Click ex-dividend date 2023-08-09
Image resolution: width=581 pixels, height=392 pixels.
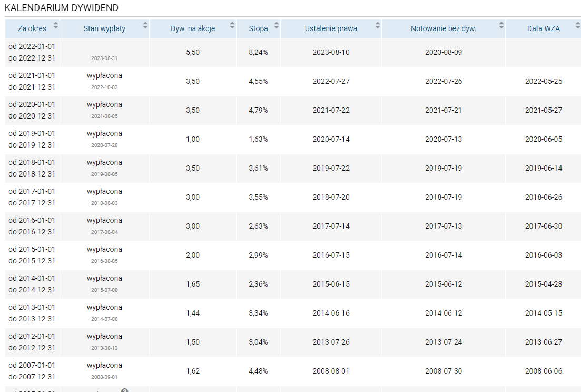[444, 52]
